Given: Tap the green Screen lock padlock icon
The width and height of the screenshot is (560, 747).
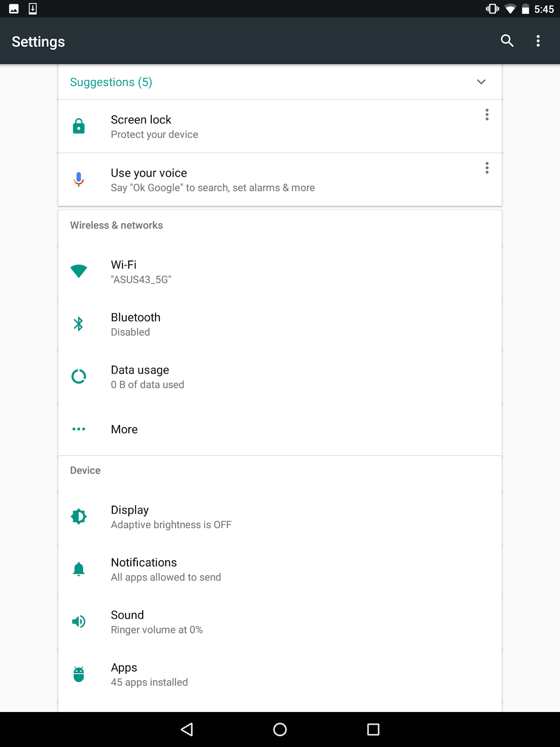Looking at the screenshot, I should (x=79, y=127).
